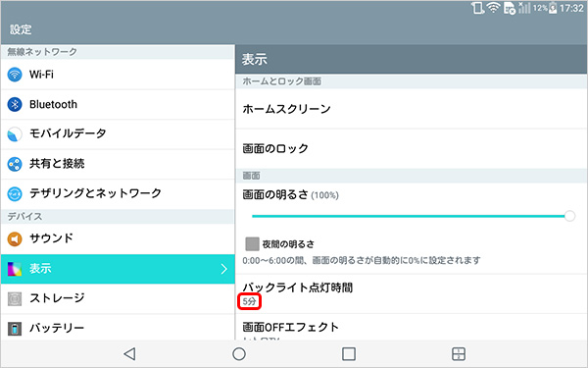Open サウンド settings
Screen dimensions: 588x368
(118, 238)
